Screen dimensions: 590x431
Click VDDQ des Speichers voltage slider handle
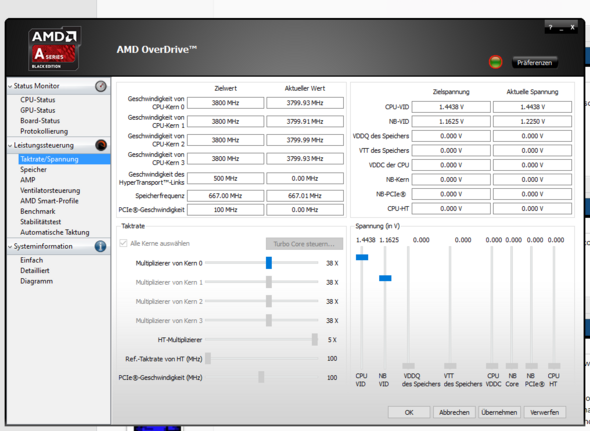(408, 366)
